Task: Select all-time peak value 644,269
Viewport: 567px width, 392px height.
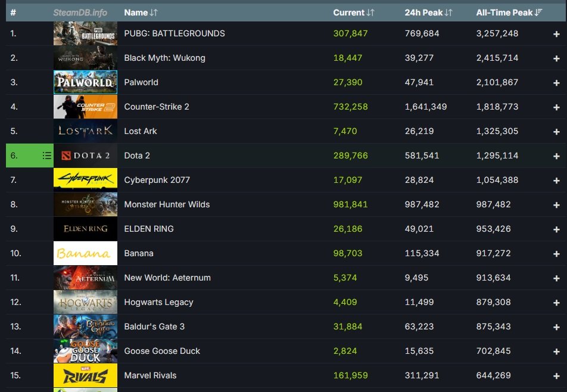Action: (493, 375)
